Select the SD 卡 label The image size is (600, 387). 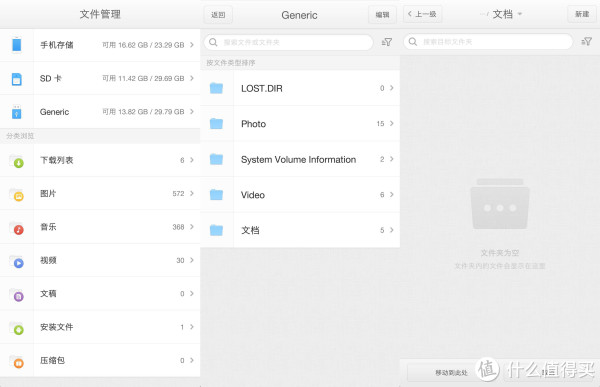51,78
